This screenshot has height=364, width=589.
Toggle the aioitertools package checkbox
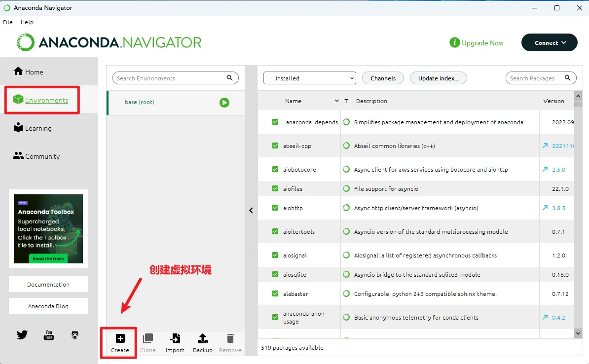275,231
